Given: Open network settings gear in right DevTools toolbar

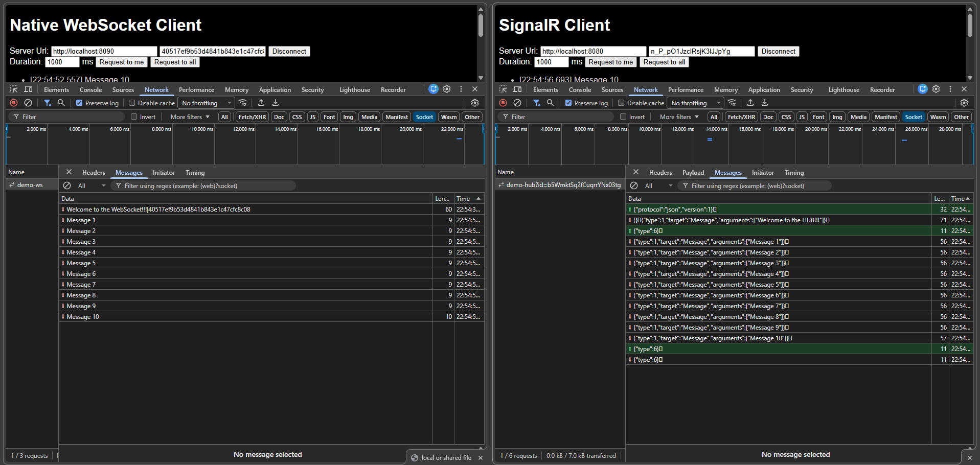Looking at the screenshot, I should 964,103.
